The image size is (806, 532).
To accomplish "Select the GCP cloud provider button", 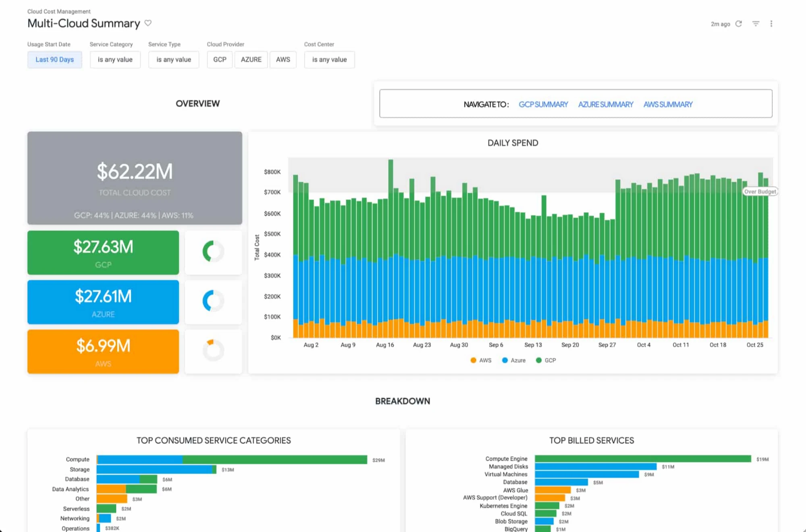I will (x=220, y=60).
